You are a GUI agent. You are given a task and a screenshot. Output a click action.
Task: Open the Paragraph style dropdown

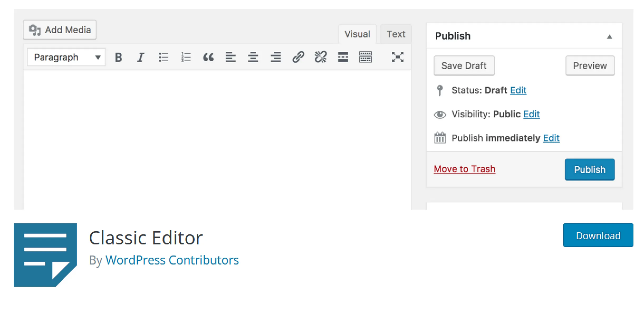tap(66, 57)
